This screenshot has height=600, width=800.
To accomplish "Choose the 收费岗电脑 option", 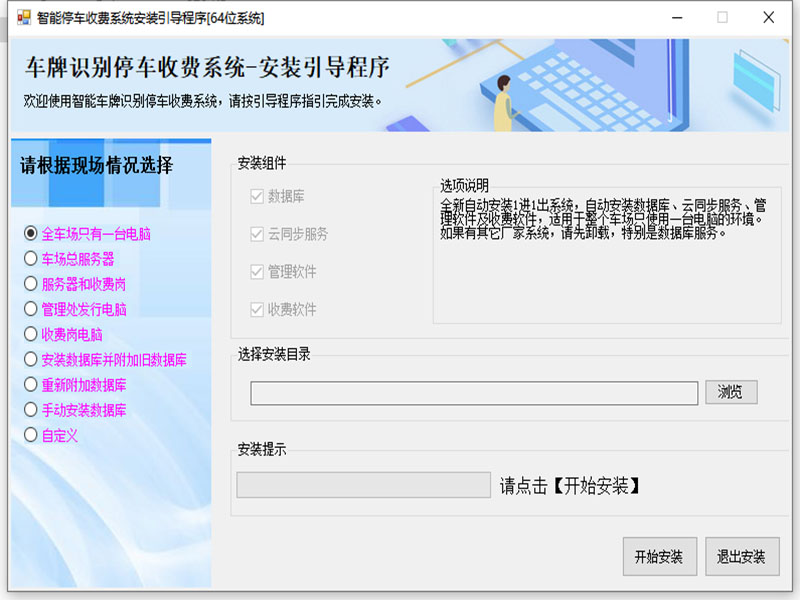I will 31,334.
